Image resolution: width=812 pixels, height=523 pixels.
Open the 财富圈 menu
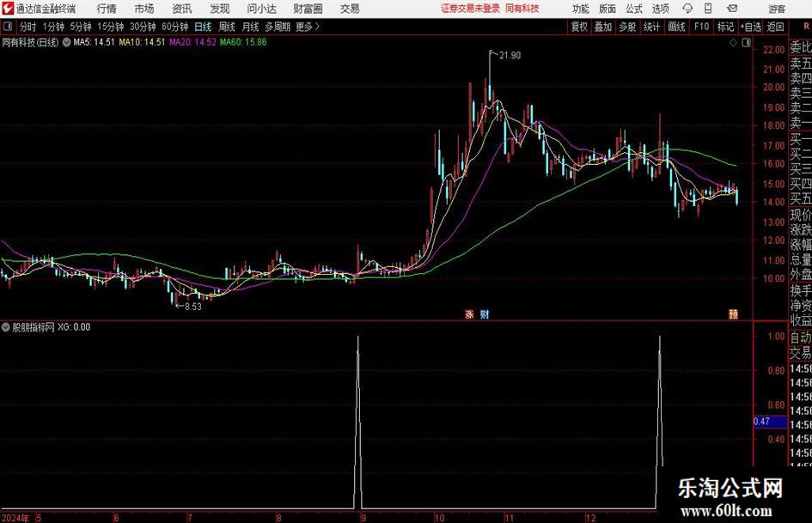coord(308,9)
